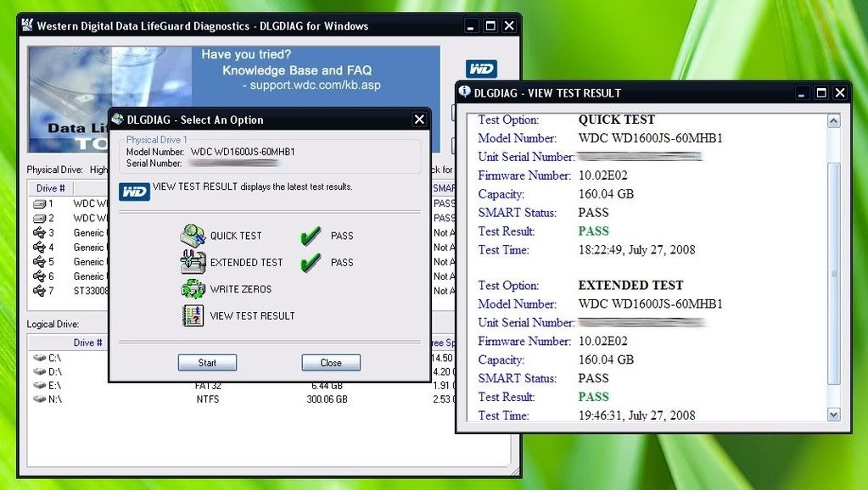Viewport: 868px width, 490px height.
Task: Click the VIEW TEST RESULT notebook icon
Action: (x=193, y=316)
